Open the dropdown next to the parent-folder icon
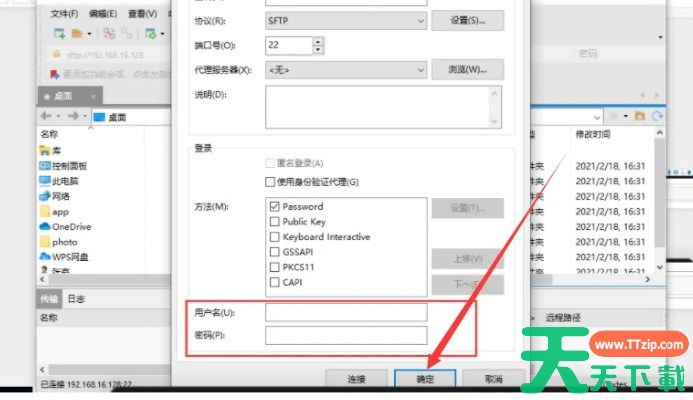The height and width of the screenshot is (400, 693). pos(626,116)
